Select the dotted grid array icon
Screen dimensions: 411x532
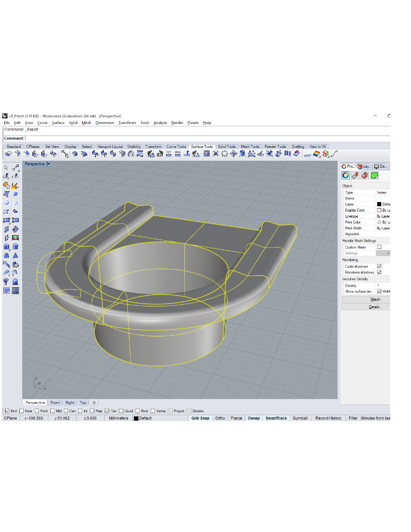[16, 290]
